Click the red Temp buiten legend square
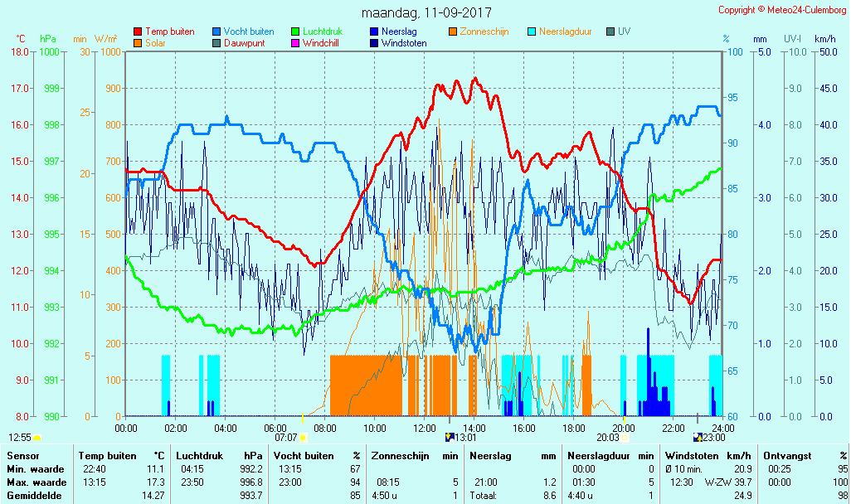The width and height of the screenshot is (851, 504). [x=138, y=32]
